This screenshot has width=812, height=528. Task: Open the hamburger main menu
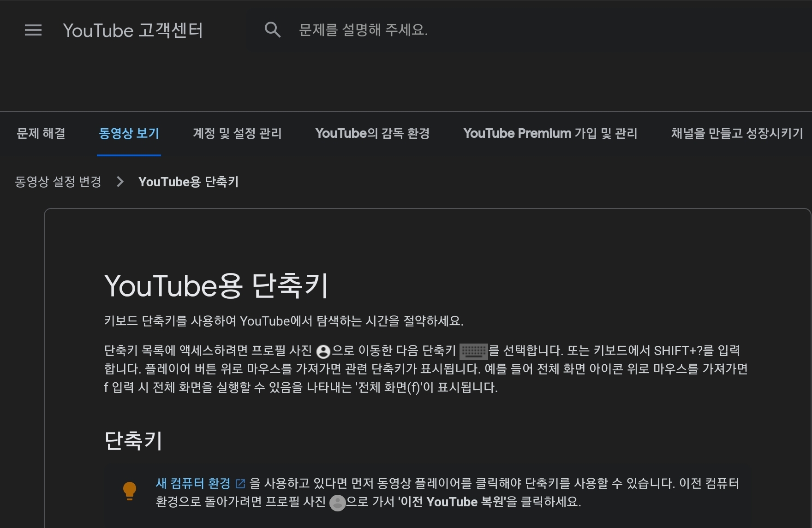click(x=33, y=30)
